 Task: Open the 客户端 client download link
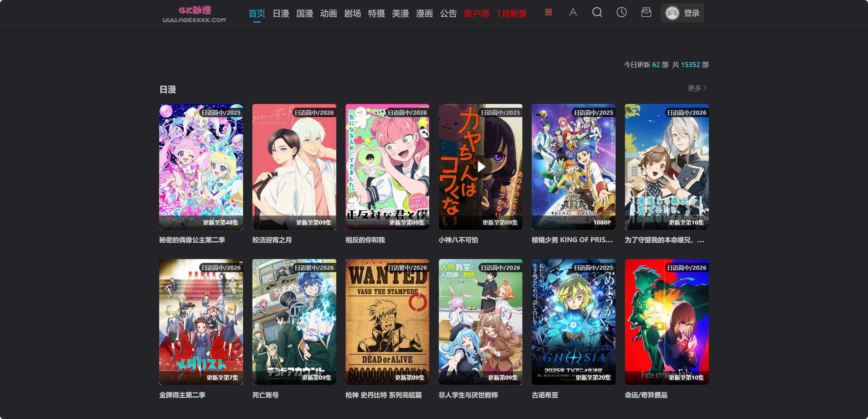[x=477, y=14]
